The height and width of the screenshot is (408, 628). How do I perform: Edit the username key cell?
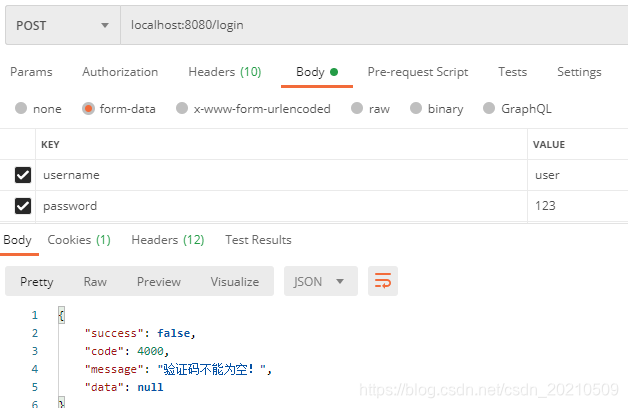tap(282, 175)
